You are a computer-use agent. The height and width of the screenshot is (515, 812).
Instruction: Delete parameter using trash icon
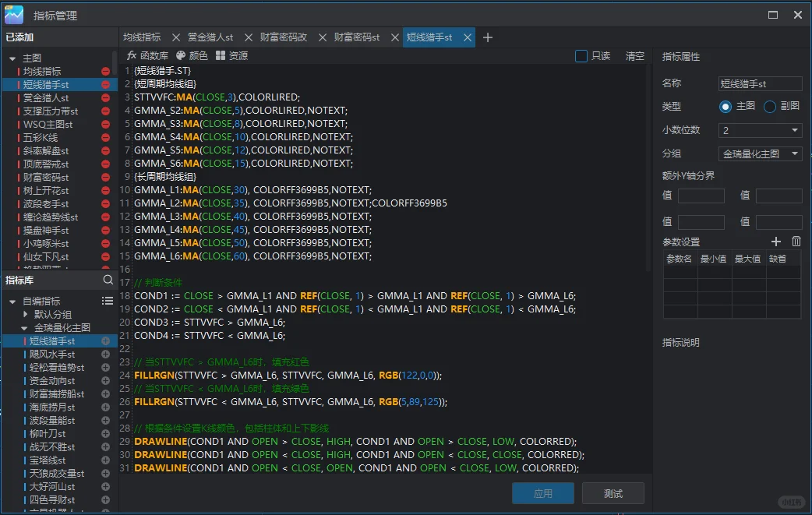point(796,242)
